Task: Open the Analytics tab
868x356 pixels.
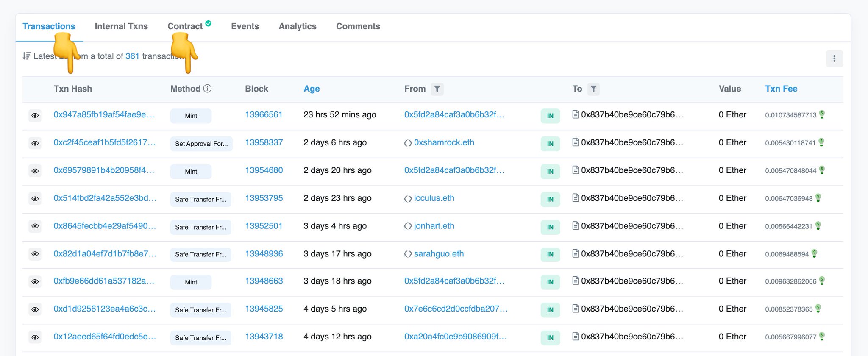Action: tap(298, 26)
